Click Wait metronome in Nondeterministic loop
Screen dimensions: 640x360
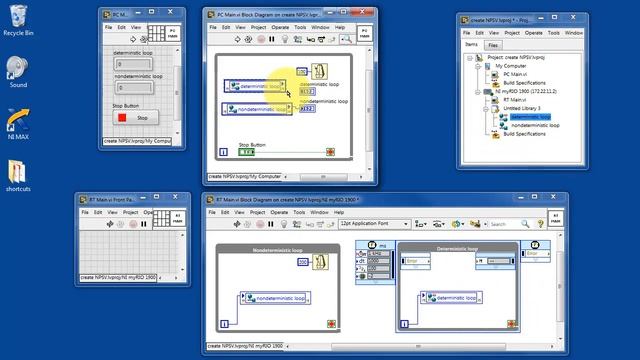pos(320,262)
